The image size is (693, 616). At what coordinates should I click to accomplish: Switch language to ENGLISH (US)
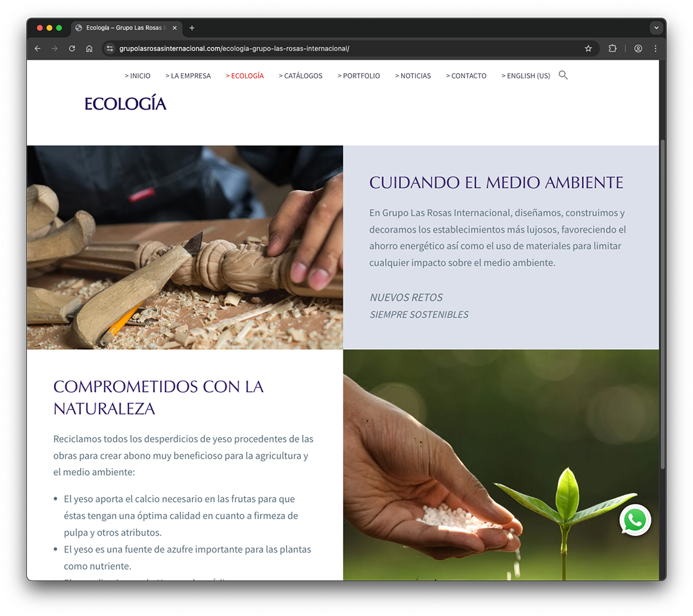526,76
